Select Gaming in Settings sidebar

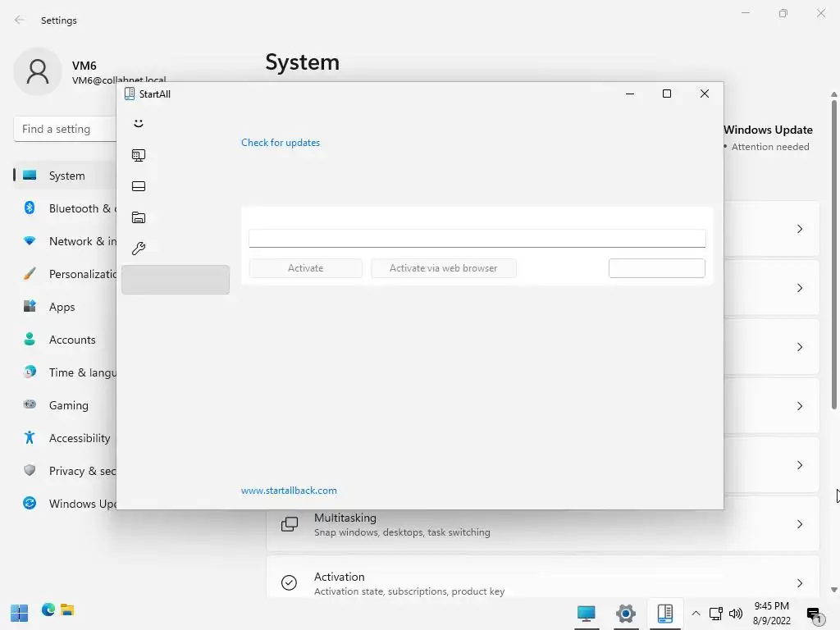65,405
